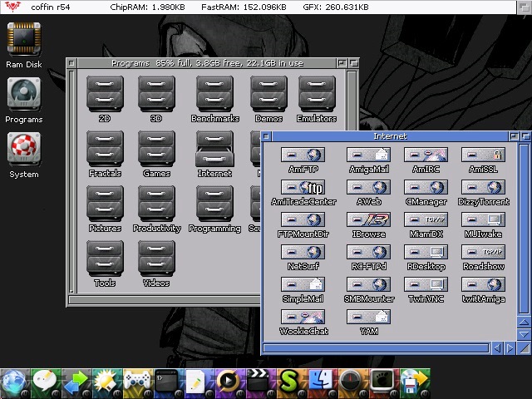532x399 pixels.
Task: Open the AmIRC drawer
Action: (426, 155)
